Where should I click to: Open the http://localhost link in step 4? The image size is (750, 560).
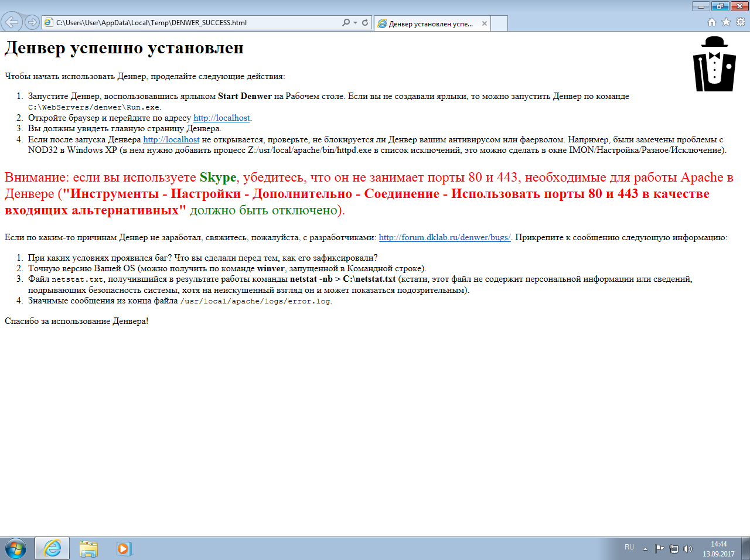click(171, 139)
